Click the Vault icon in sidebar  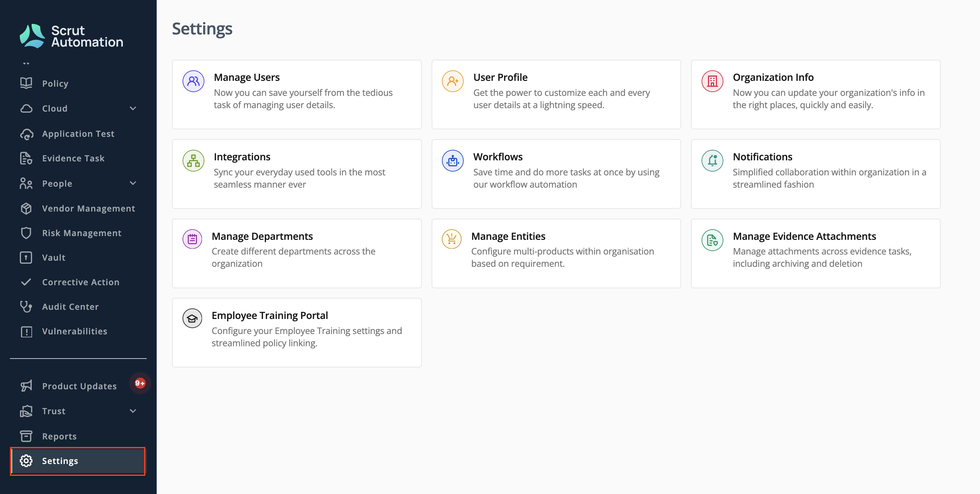point(26,258)
